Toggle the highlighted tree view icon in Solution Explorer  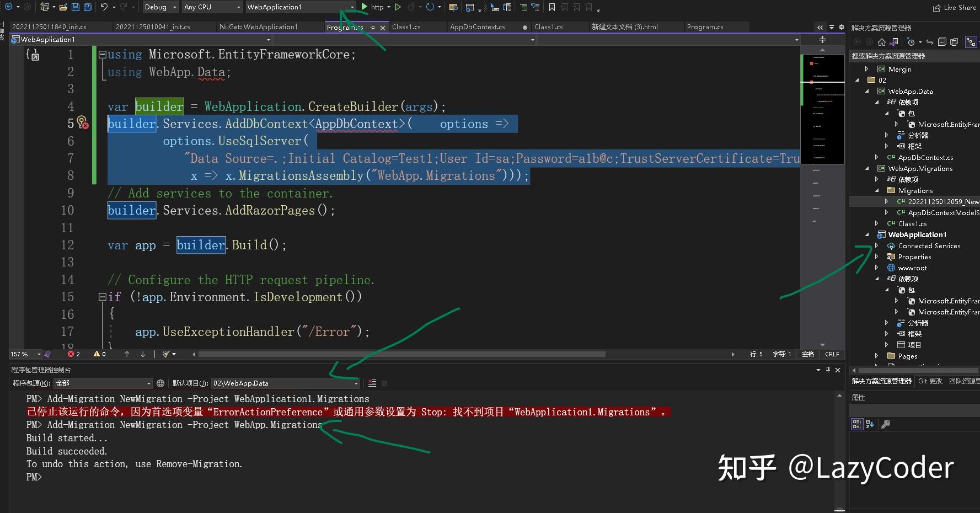[971, 42]
